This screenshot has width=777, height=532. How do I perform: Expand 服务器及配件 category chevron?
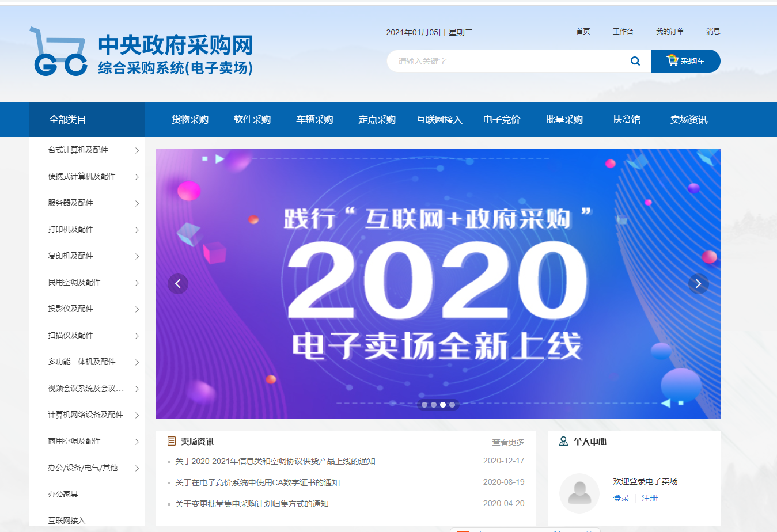click(137, 203)
